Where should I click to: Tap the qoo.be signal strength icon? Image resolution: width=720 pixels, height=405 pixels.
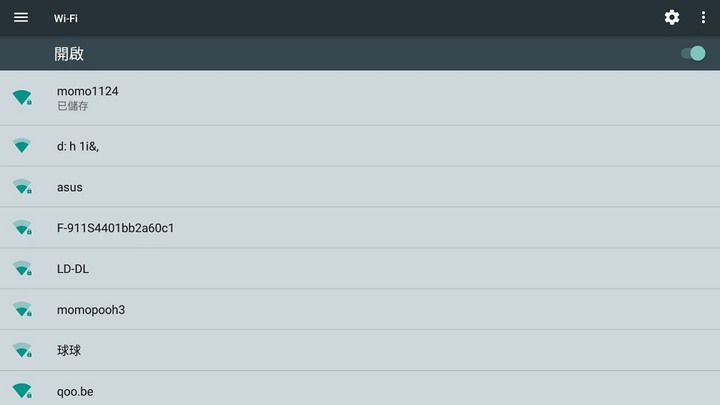pos(22,391)
